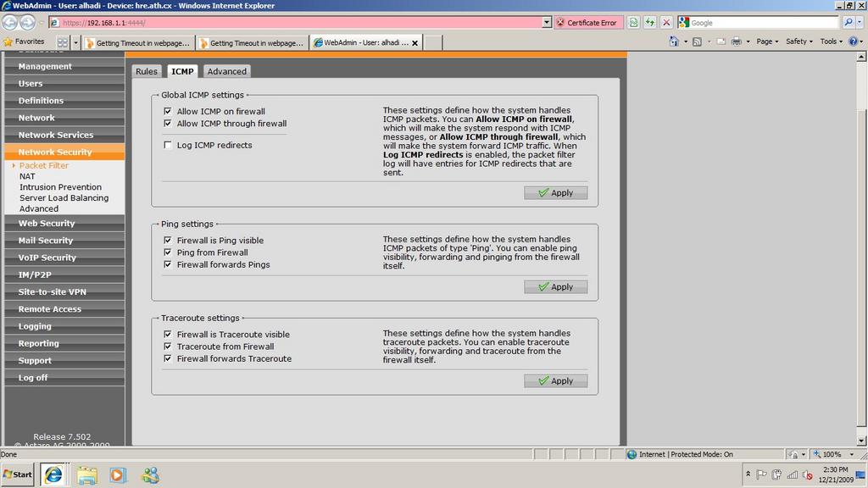Switch to the Advanced tab
The width and height of the screenshot is (868, 488).
click(x=226, y=72)
